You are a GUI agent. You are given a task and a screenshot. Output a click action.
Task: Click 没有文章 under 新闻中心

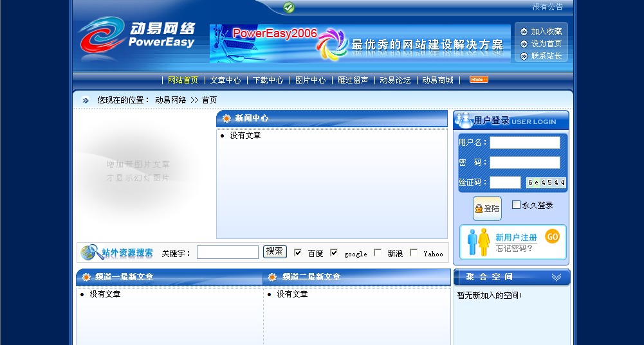[x=245, y=136]
